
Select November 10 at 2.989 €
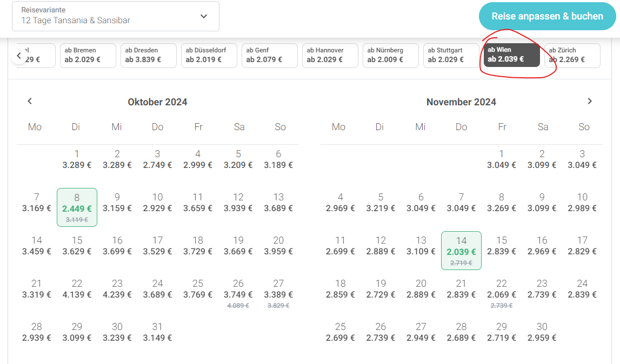point(583,203)
